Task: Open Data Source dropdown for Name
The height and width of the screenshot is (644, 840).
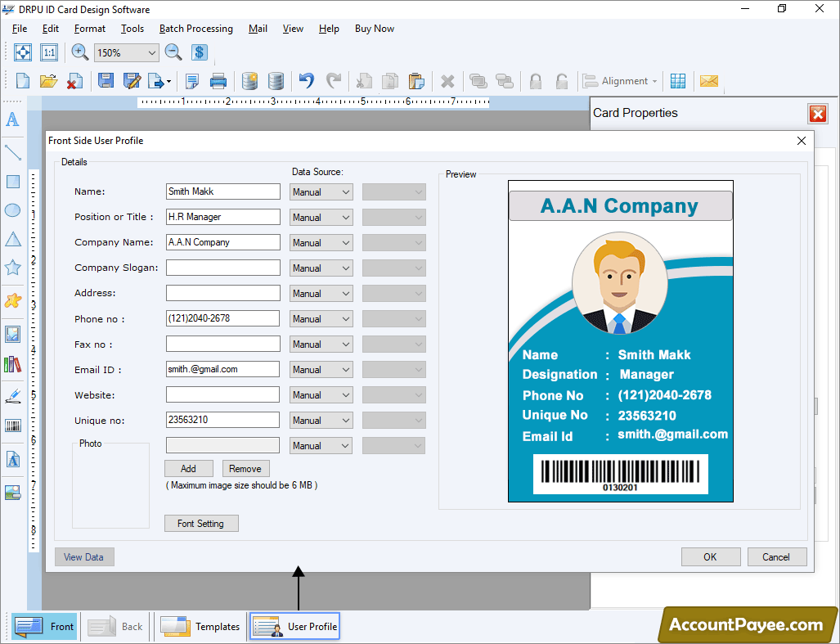Action: click(321, 191)
